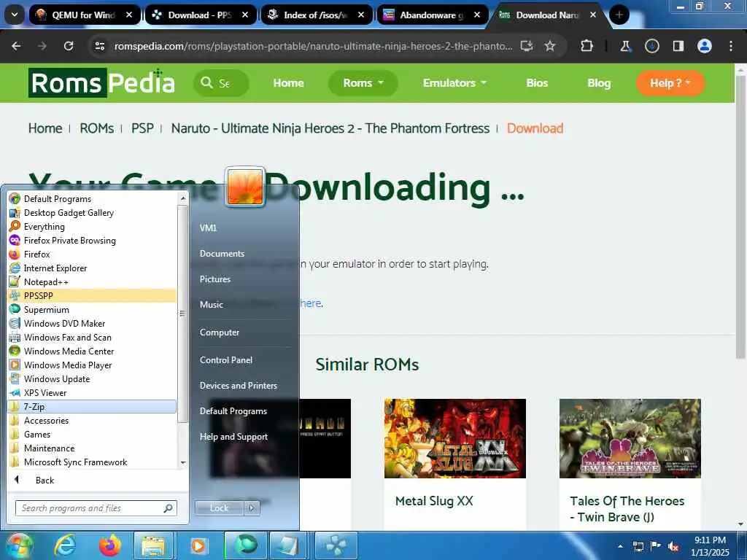Viewport: 747px width, 560px height.
Task: Open Internet Explorer on the taskbar
Action: tap(65, 545)
